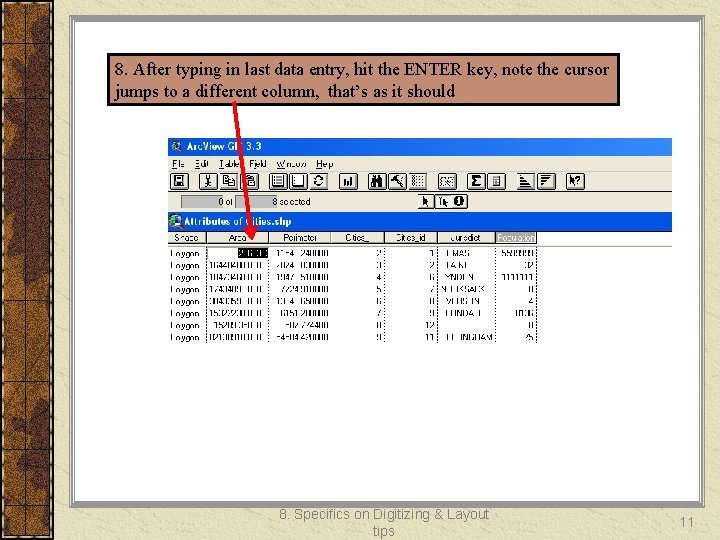Screen dimensions: 720x540
Task: Click the ArcView GIS title bar icon
Action: [x=176, y=146]
